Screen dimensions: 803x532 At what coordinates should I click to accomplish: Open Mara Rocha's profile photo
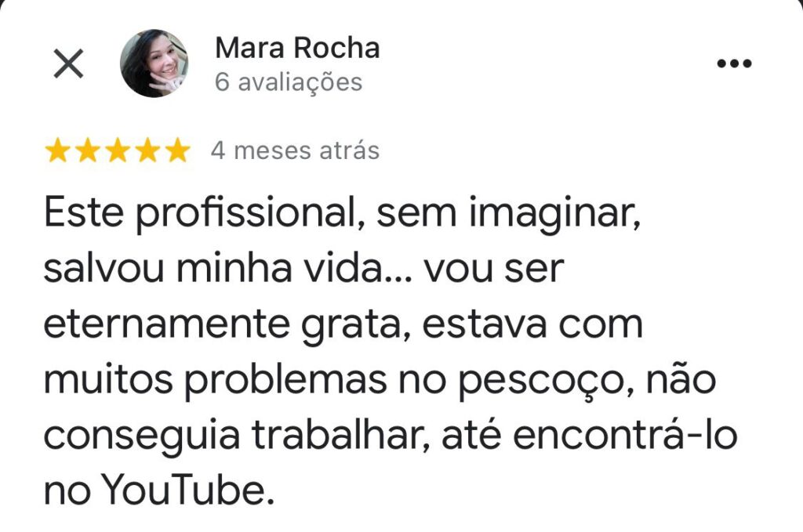154,63
